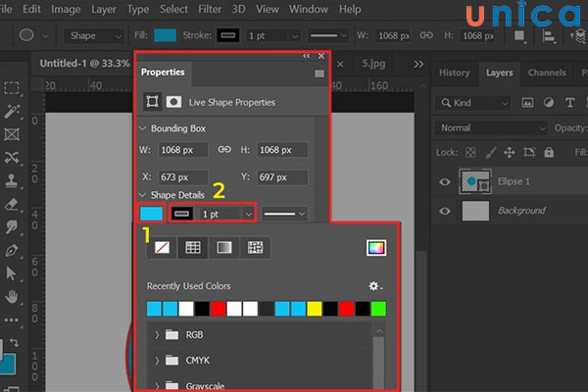Hide the Ellipse 1 layer

[445, 182]
